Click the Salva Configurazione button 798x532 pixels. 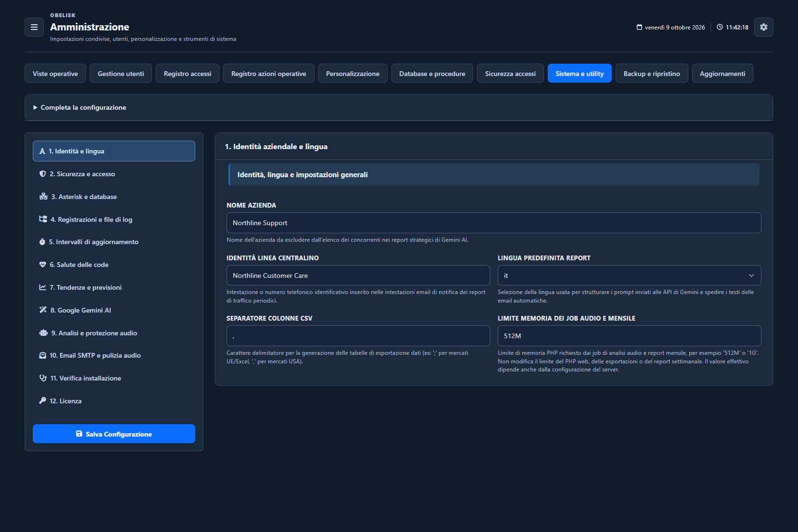114,434
